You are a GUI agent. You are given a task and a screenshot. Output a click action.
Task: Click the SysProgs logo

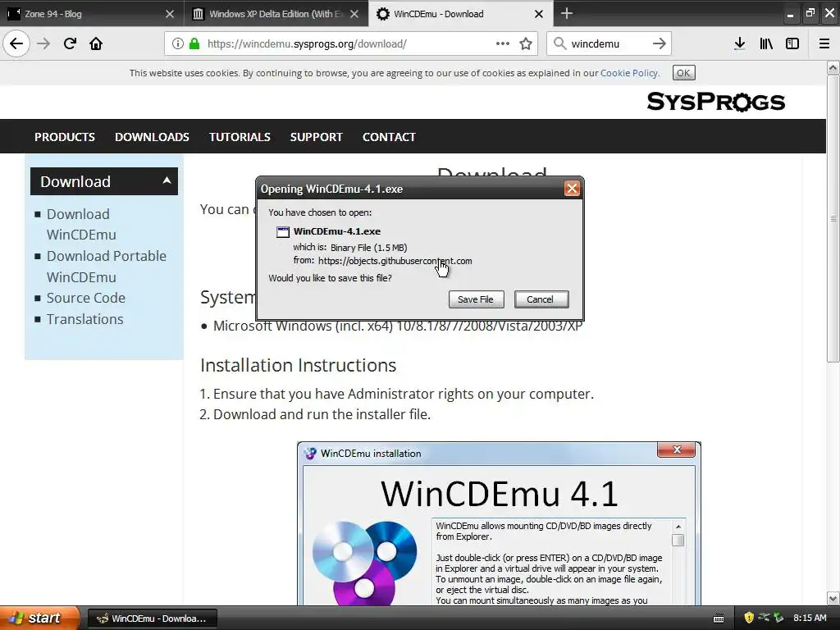click(x=715, y=101)
